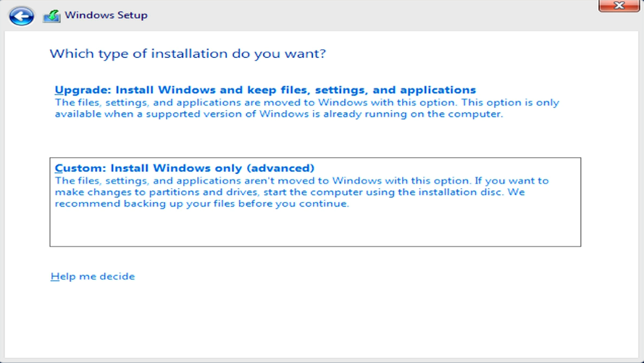
Task: Click the word 'Custom:' in the second option
Action: [80, 168]
